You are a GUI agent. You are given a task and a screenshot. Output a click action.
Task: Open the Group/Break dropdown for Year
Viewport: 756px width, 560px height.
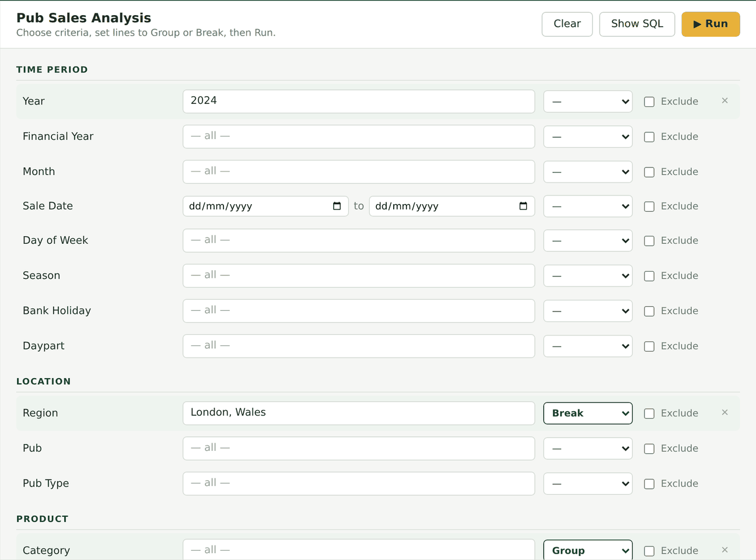coord(588,101)
